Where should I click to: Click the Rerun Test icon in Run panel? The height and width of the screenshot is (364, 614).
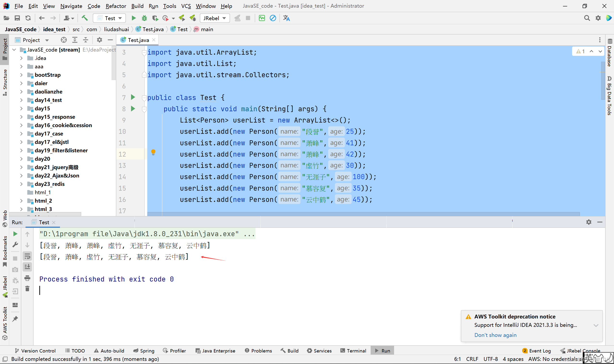[15, 234]
